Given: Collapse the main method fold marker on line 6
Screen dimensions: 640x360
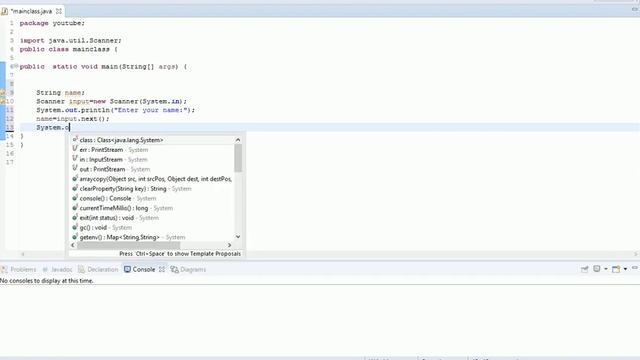Looking at the screenshot, I should tap(16, 66).
